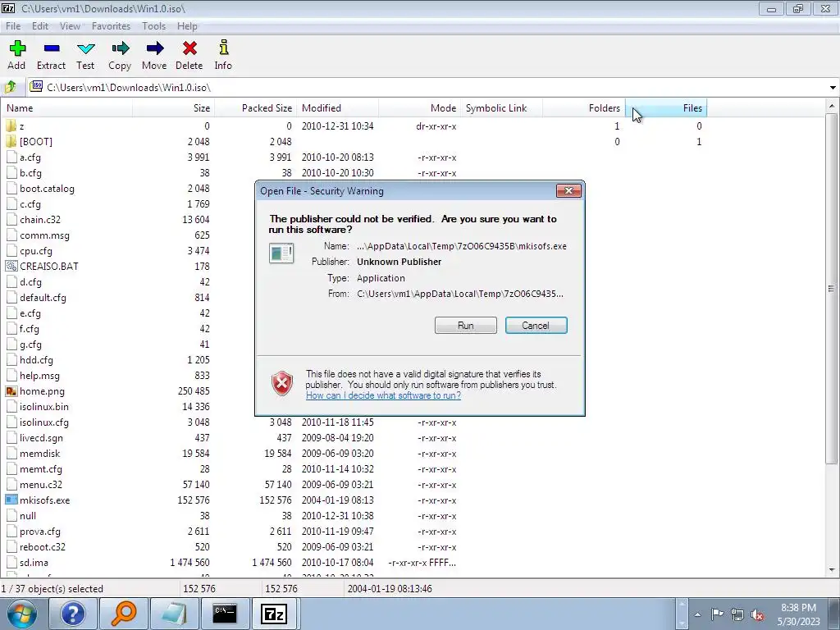Open the Favorites menu

[x=111, y=25]
